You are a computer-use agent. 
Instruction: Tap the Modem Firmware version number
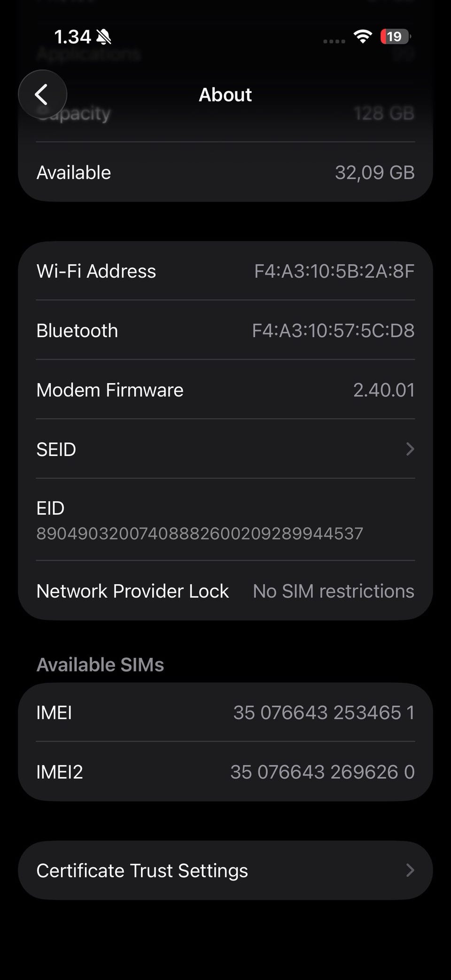pos(384,390)
